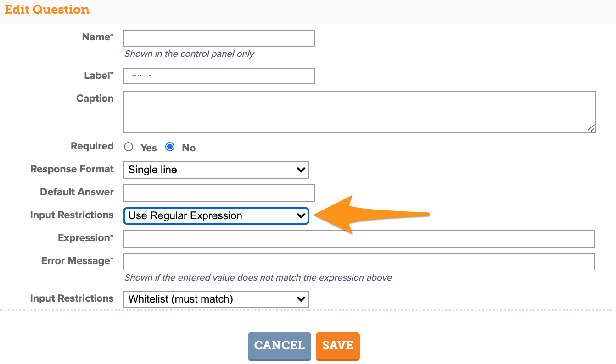The width and height of the screenshot is (616, 364).
Task: Open the Response Format dropdown
Action: [x=216, y=170]
